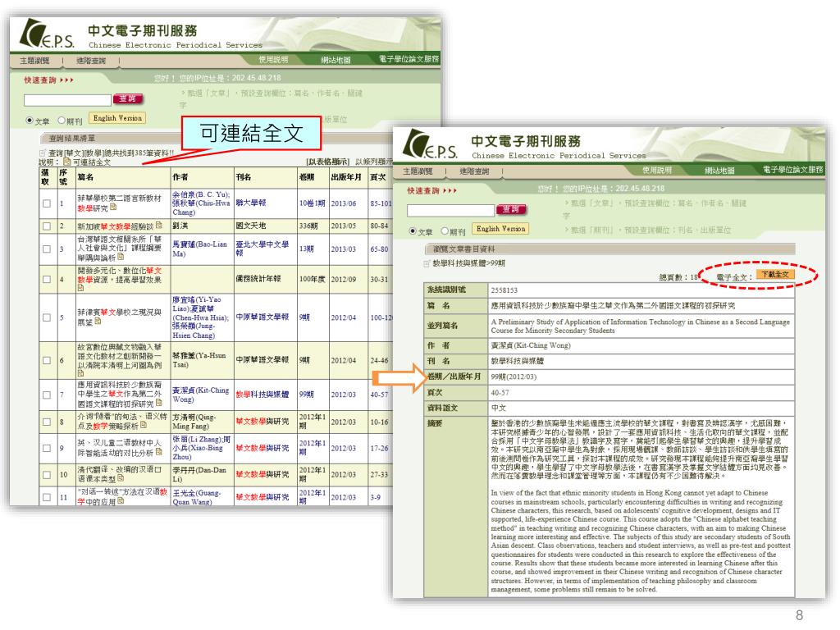This screenshot has height=630, width=840.
Task: Click English Version button in left window
Action: (117, 118)
